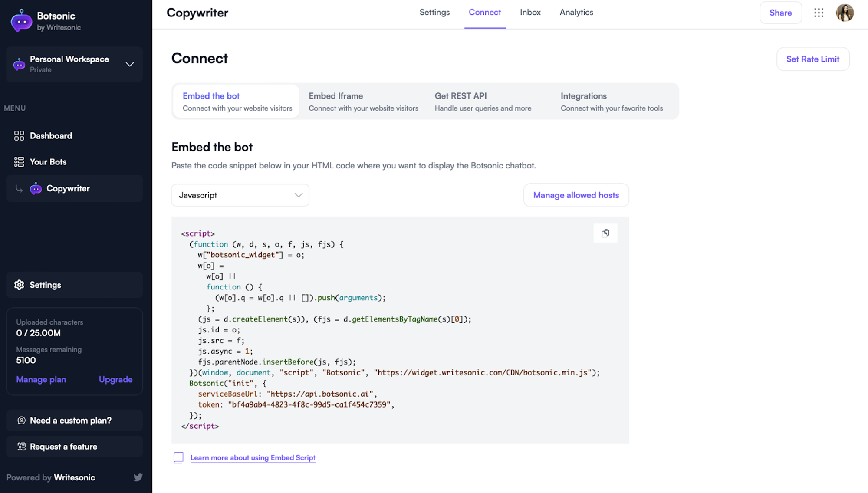Image resolution: width=868 pixels, height=493 pixels.
Task: Click the Copywriter bot icon in sidebar
Action: tap(36, 188)
